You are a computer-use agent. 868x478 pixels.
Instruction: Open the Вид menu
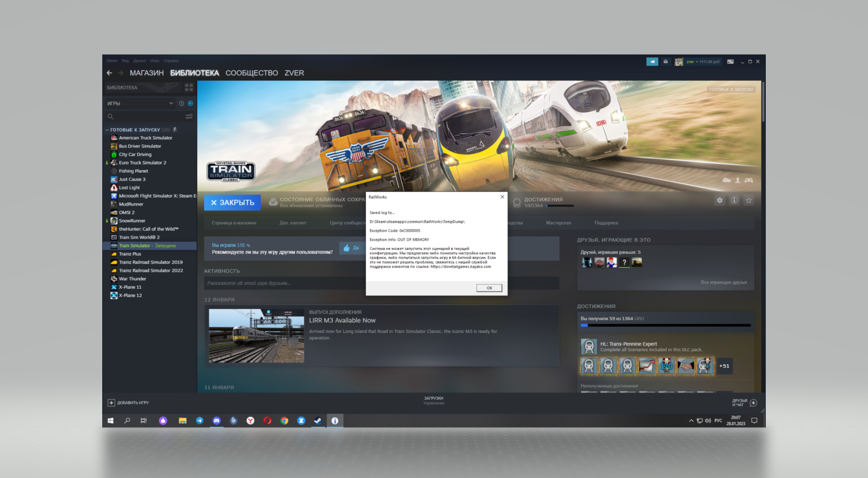(125, 61)
